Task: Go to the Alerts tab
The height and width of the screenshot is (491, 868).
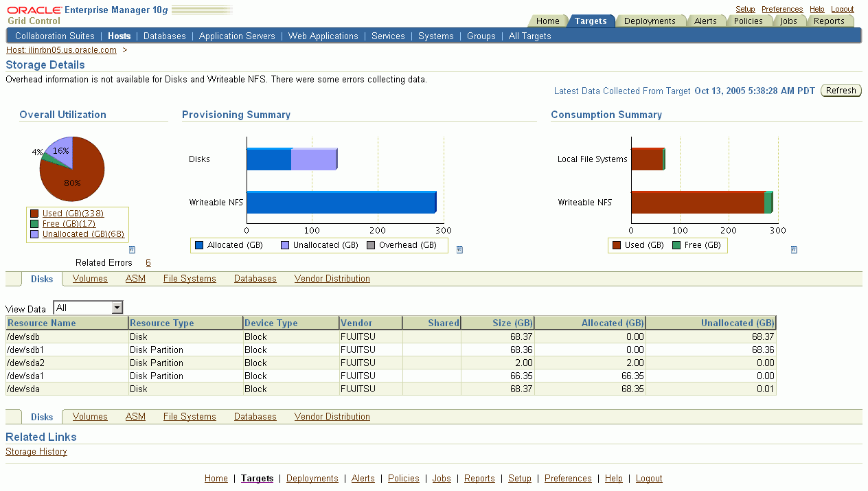Action: tap(706, 21)
